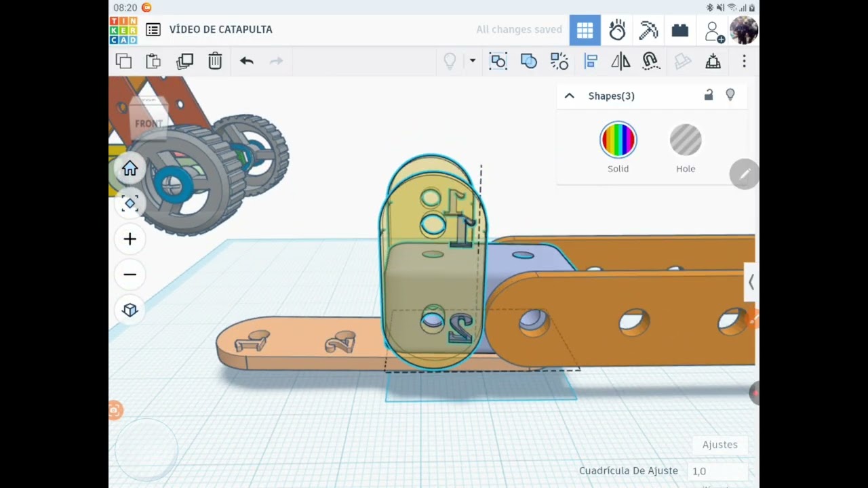Tap the Android status bar clock 08:20
868x488 pixels.
125,7
